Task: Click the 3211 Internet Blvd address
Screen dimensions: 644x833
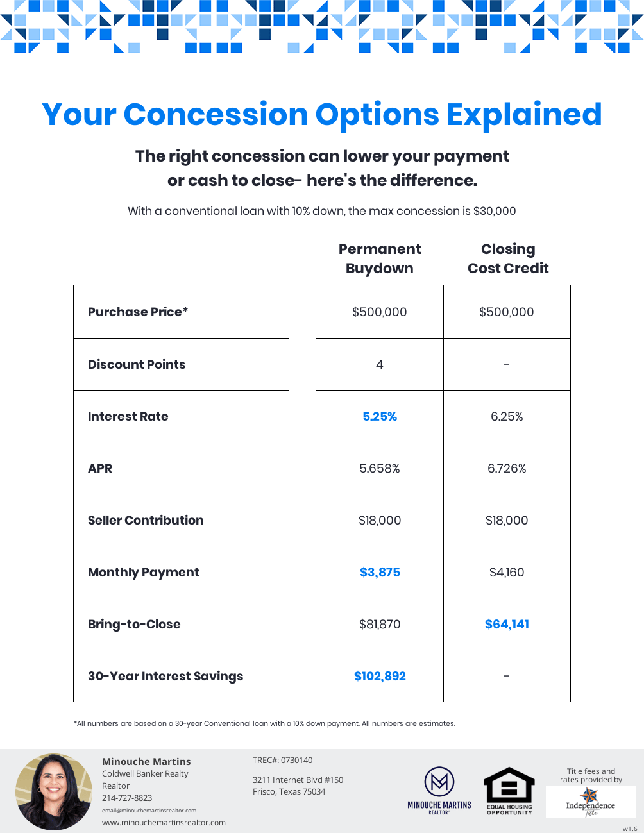Action: tap(298, 780)
